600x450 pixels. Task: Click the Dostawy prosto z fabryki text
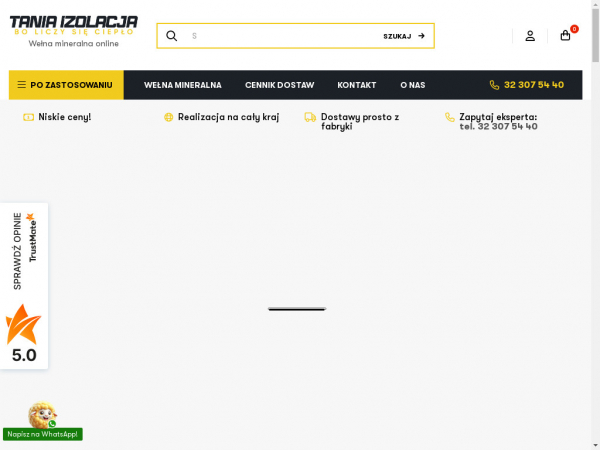coord(360,122)
